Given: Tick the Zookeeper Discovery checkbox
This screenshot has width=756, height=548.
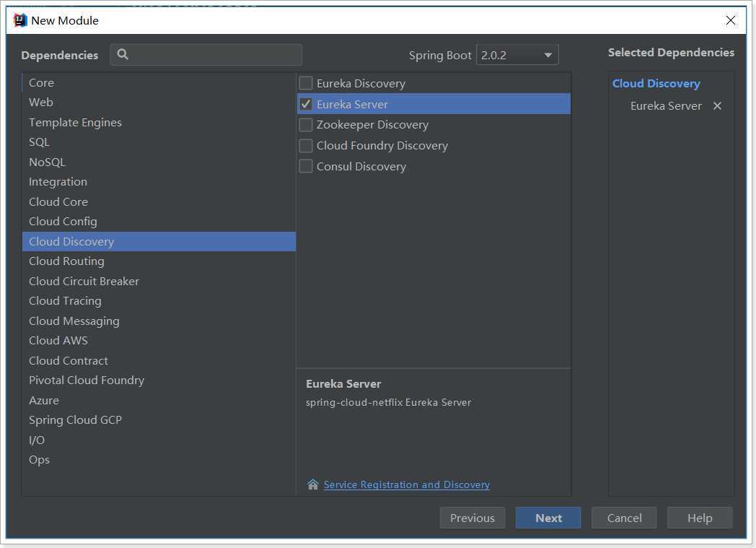Looking at the screenshot, I should 306,125.
